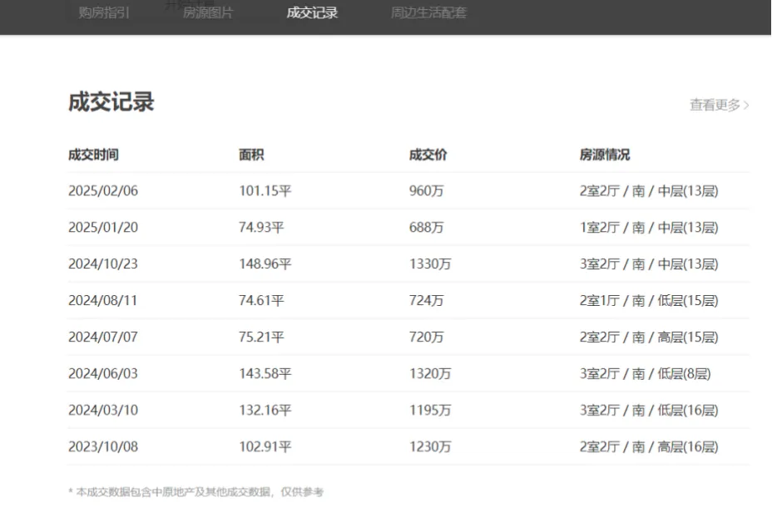Image resolution: width=772 pixels, height=532 pixels.
Task: Open the 购房指引 tab
Action: coord(104,12)
